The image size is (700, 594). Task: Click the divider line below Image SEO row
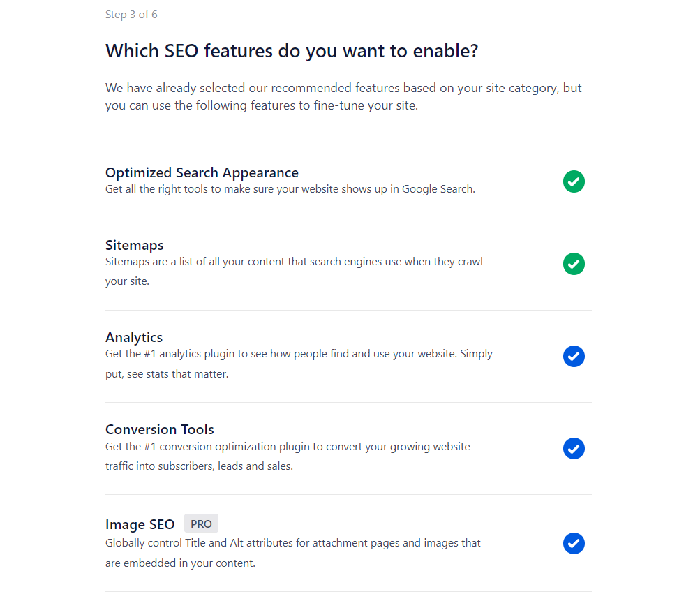point(348,591)
